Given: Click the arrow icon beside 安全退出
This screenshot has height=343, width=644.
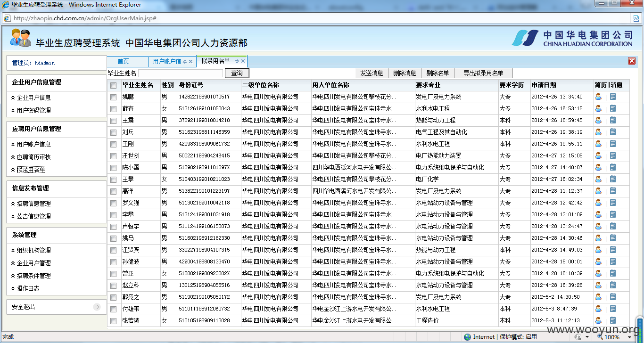Looking at the screenshot, I should [x=97, y=307].
